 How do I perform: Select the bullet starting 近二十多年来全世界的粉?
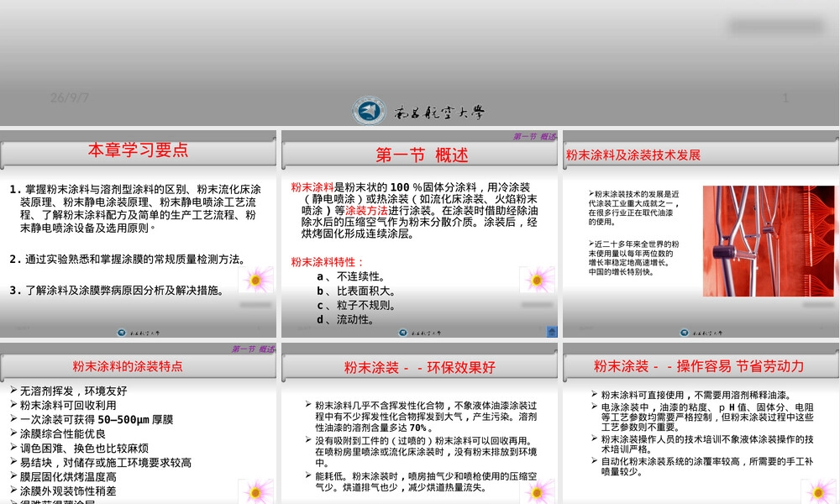coord(633,258)
